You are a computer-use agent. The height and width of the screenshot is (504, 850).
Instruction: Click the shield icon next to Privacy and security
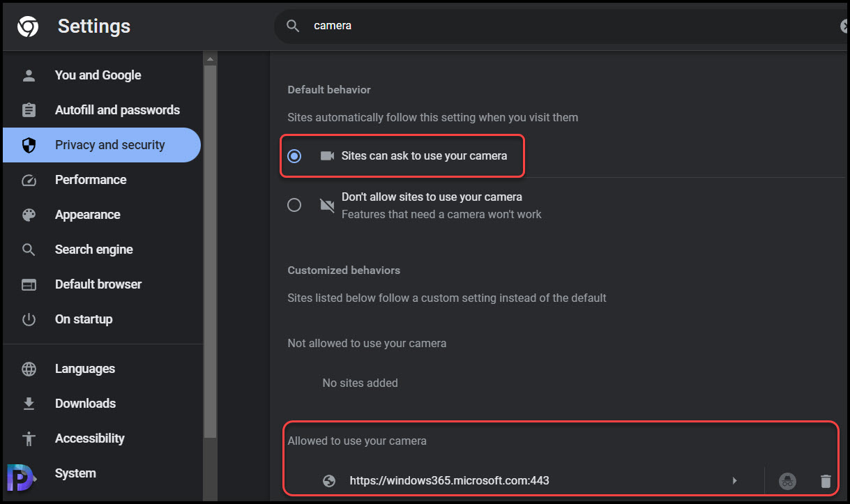tap(29, 145)
